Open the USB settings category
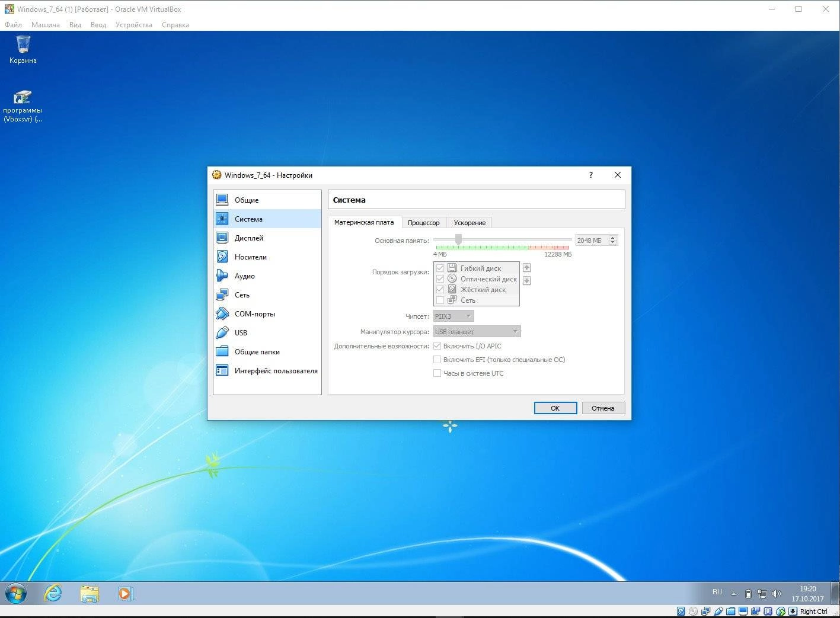The height and width of the screenshot is (618, 840). click(267, 332)
